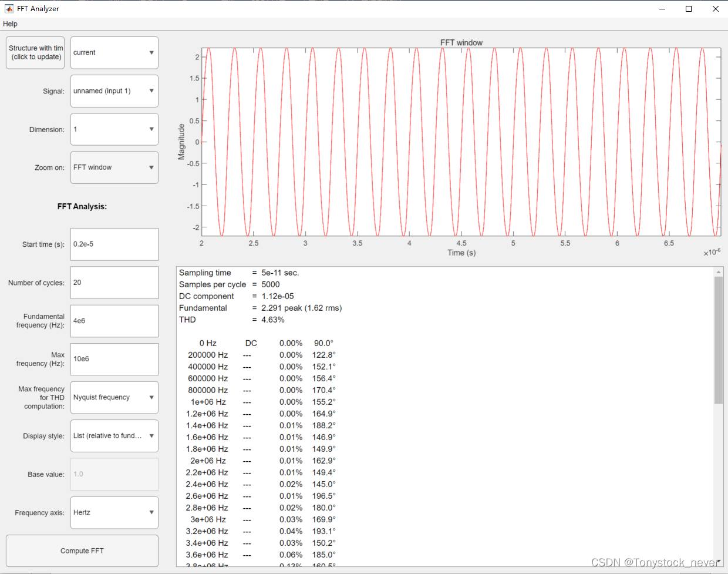Open the Signal dropdown showing "unnamed (input 1)"
728x574 pixels.
[x=114, y=91]
